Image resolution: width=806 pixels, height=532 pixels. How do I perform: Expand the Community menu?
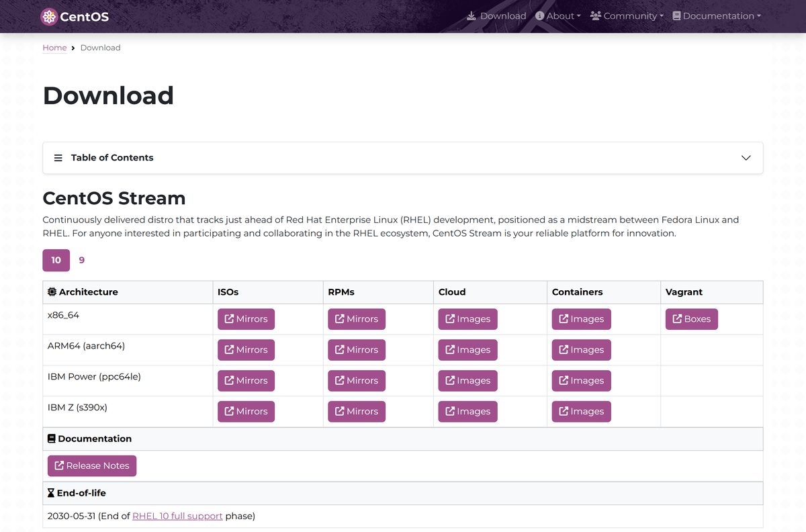(x=627, y=16)
